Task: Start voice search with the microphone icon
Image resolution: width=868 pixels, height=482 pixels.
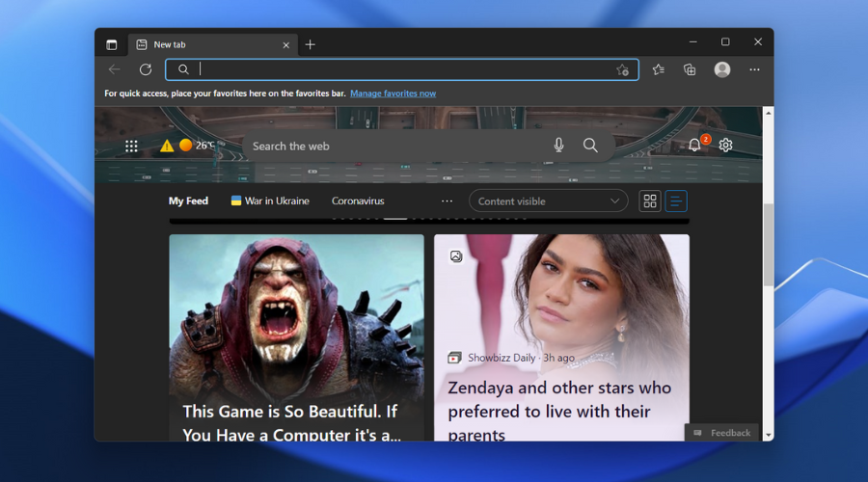Action: [x=559, y=145]
